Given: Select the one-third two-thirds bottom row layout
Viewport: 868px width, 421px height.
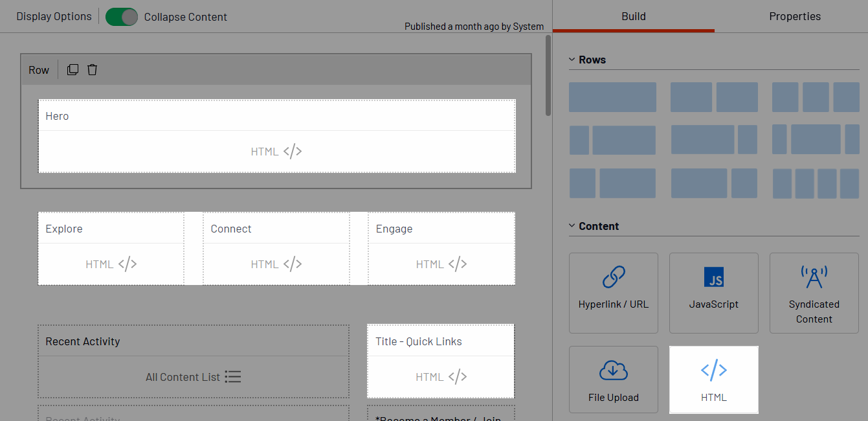Looking at the screenshot, I should coord(612,183).
